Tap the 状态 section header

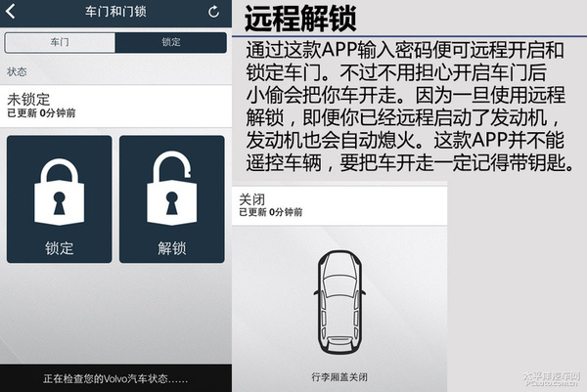[x=17, y=71]
